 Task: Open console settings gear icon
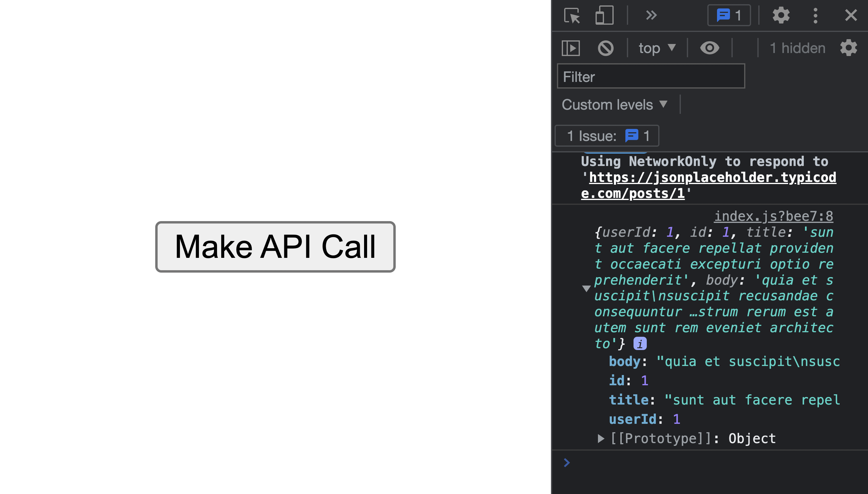point(848,48)
